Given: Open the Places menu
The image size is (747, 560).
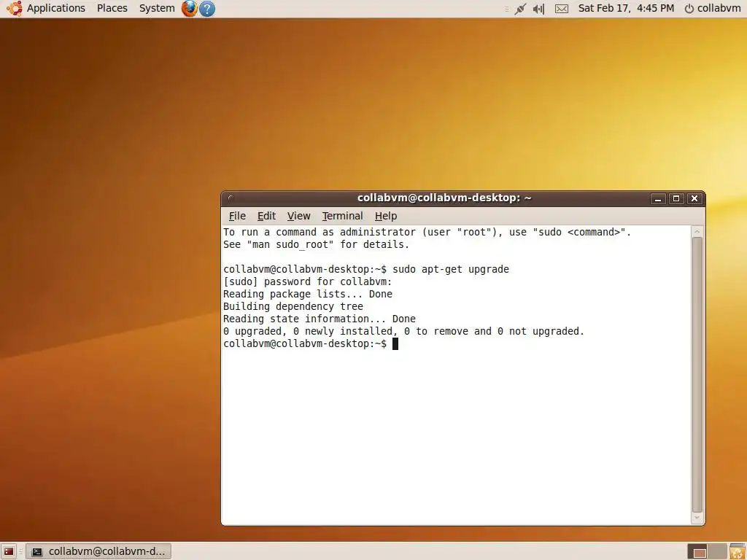Looking at the screenshot, I should click(x=112, y=8).
